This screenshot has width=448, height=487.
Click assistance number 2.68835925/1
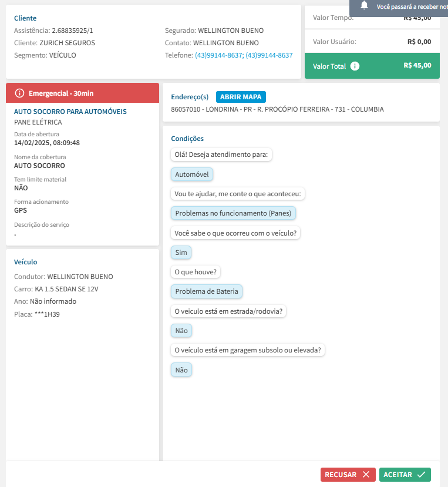pyautogui.click(x=72, y=31)
